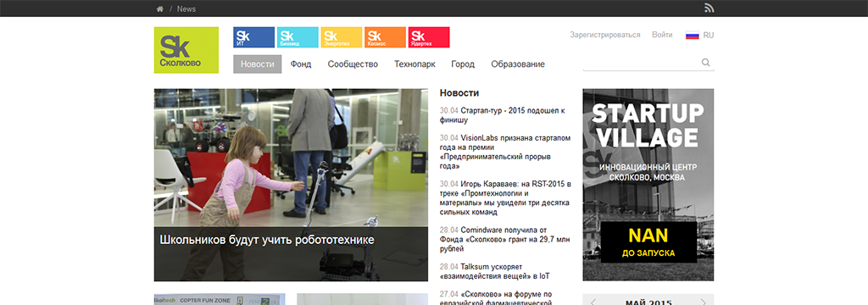Click the green Sk Сколково logo
The height and width of the screenshot is (305, 868).
point(186,50)
